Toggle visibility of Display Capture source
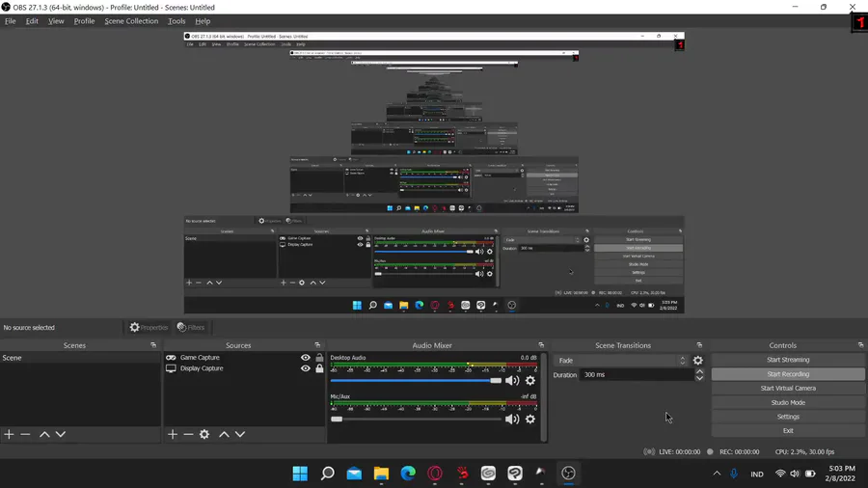Image resolution: width=868 pixels, height=488 pixels. (305, 368)
